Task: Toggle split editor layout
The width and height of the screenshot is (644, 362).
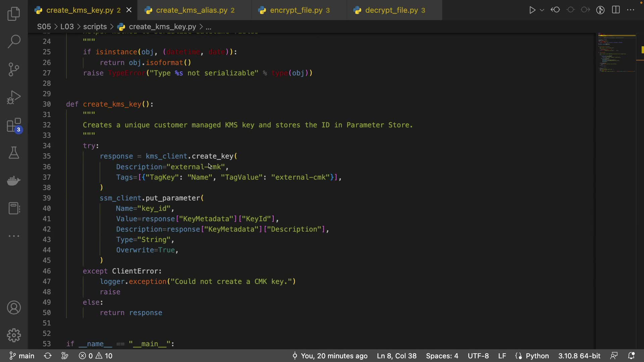Action: tap(616, 10)
